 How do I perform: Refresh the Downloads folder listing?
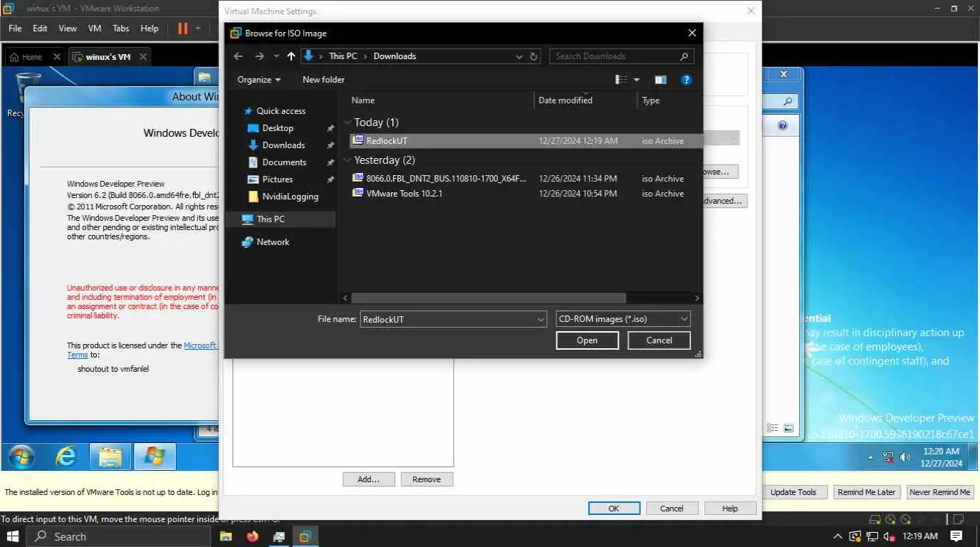pos(534,56)
